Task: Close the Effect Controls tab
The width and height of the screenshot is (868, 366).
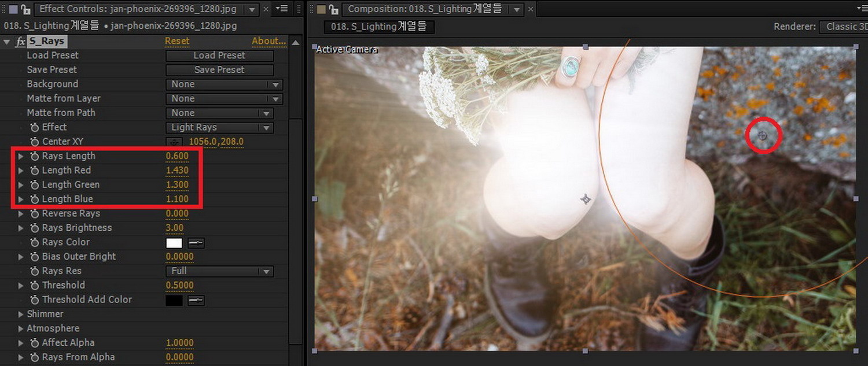Action: point(266,9)
